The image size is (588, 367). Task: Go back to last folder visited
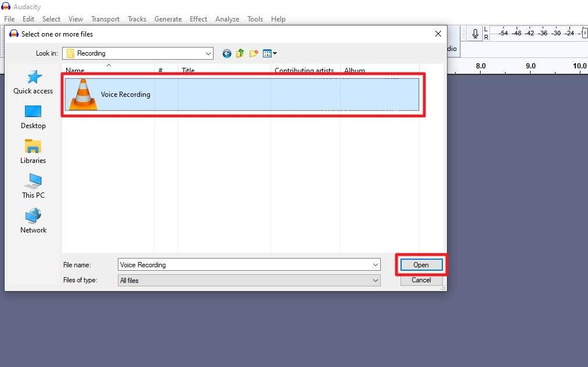[x=226, y=53]
